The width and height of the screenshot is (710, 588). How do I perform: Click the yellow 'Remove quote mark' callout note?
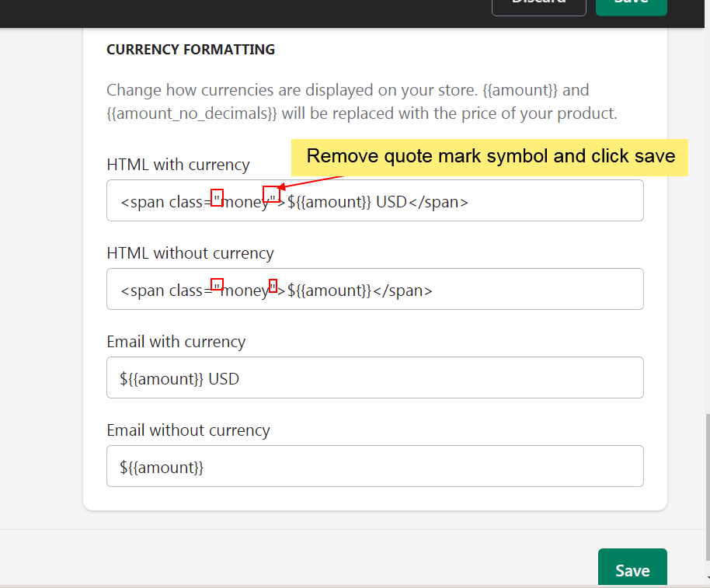(490, 156)
